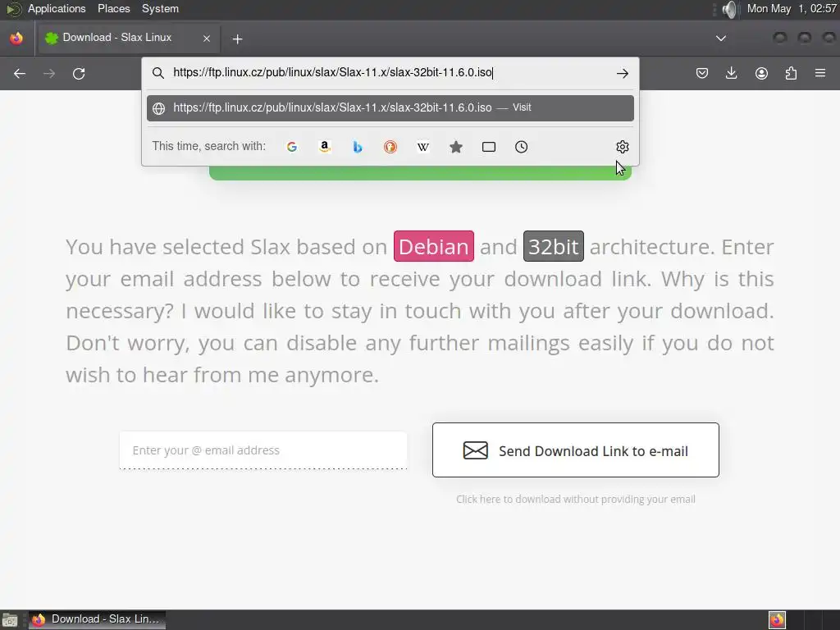840x630 pixels.
Task: Click the Download - Slax Linux taskbar entry
Action: tap(97, 619)
